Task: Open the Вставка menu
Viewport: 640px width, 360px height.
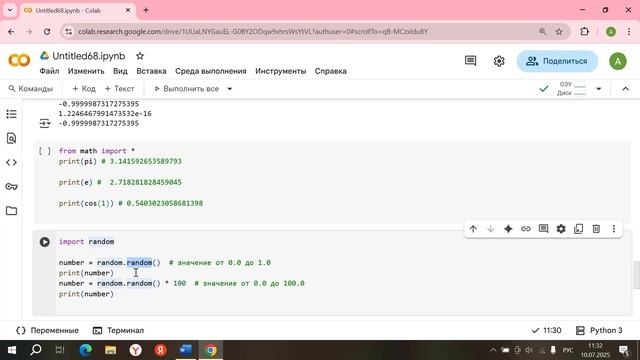Action: click(151, 71)
